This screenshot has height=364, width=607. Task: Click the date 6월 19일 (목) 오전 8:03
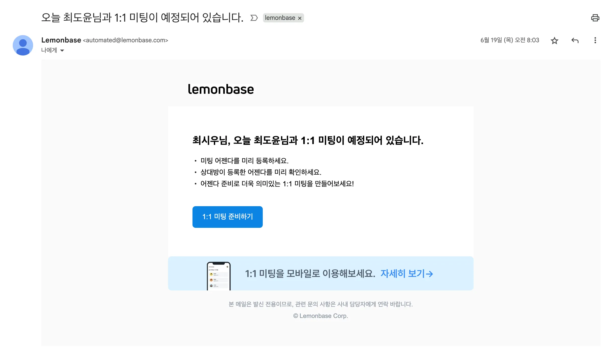(x=510, y=40)
